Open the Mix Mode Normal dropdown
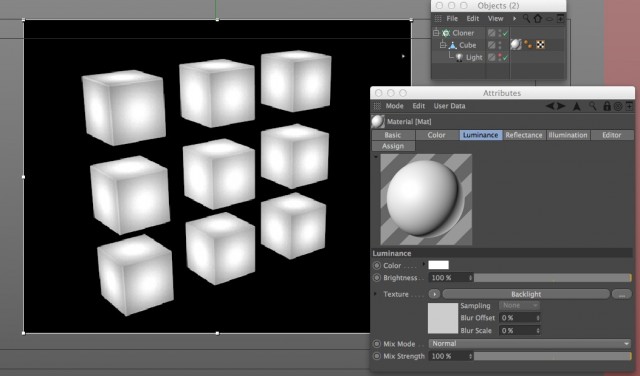 (530, 344)
